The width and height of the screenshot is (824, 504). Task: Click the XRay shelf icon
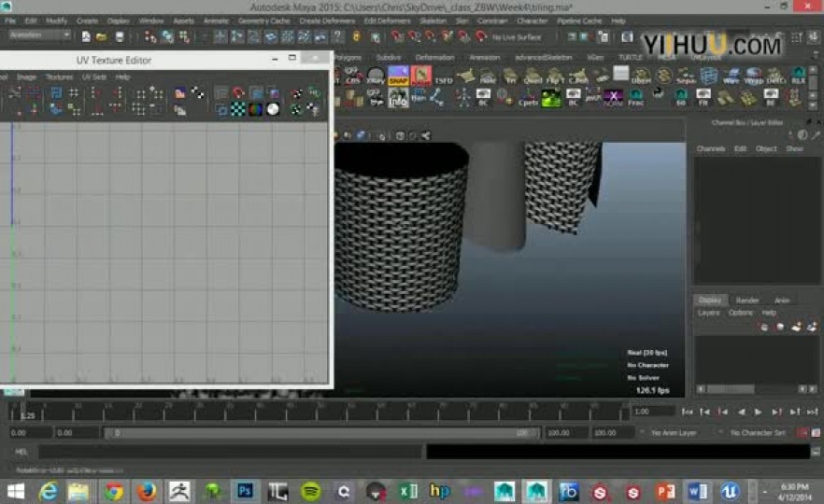376,77
